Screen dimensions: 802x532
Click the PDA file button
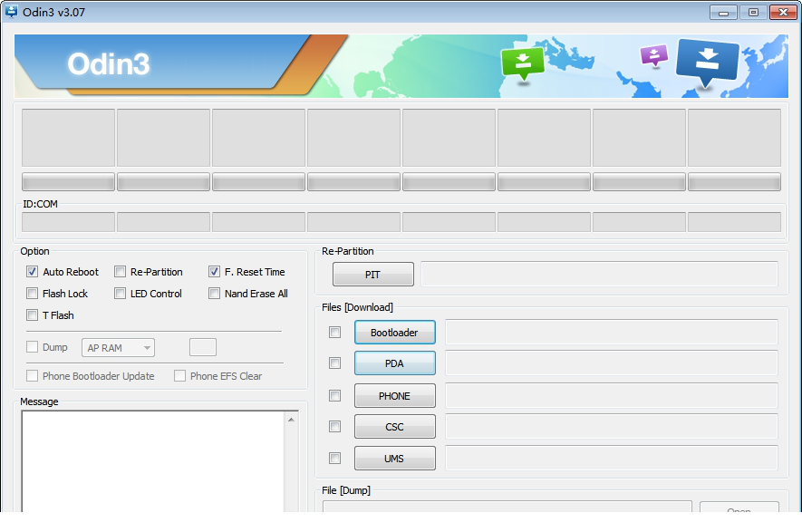(394, 363)
